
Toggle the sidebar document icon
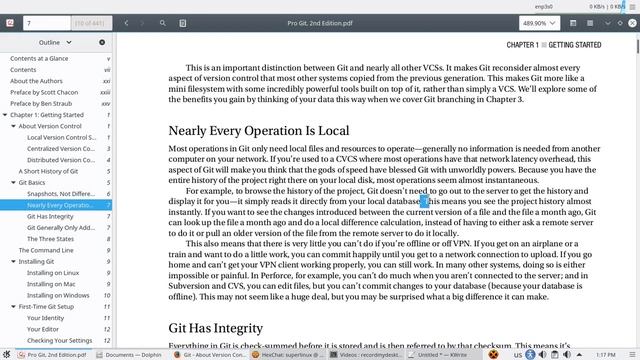tap(182, 23)
